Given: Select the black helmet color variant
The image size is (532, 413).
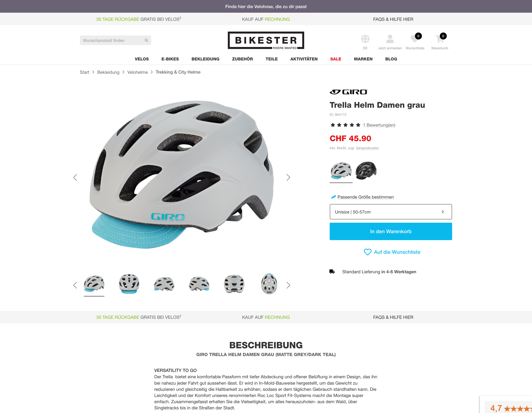Looking at the screenshot, I should [366, 171].
